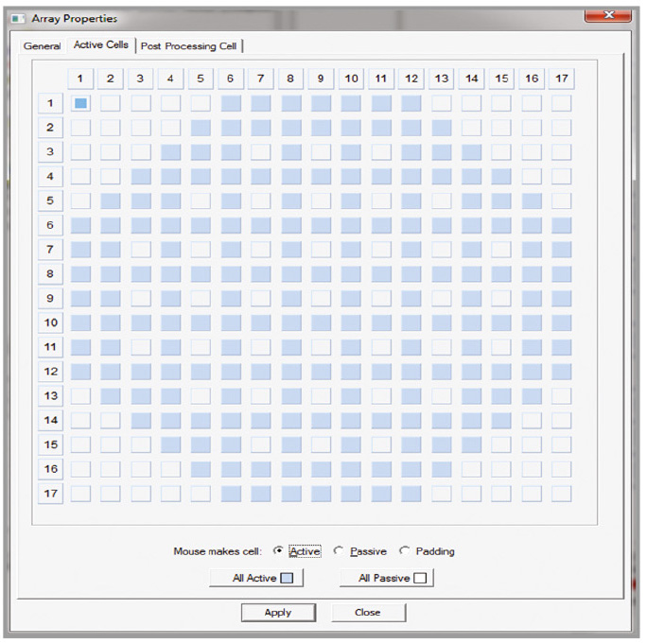Select the row 10 header button
The width and height of the screenshot is (647, 644).
pos(50,322)
